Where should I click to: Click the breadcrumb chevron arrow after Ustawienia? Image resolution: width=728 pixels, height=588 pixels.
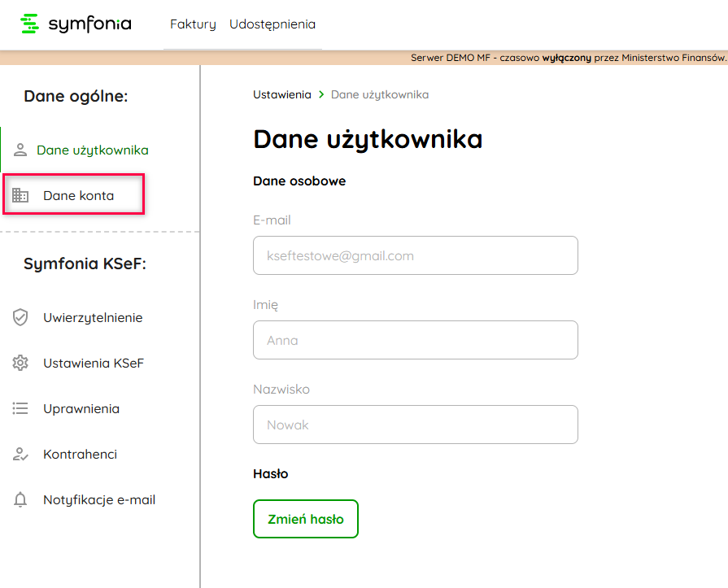tap(321, 94)
